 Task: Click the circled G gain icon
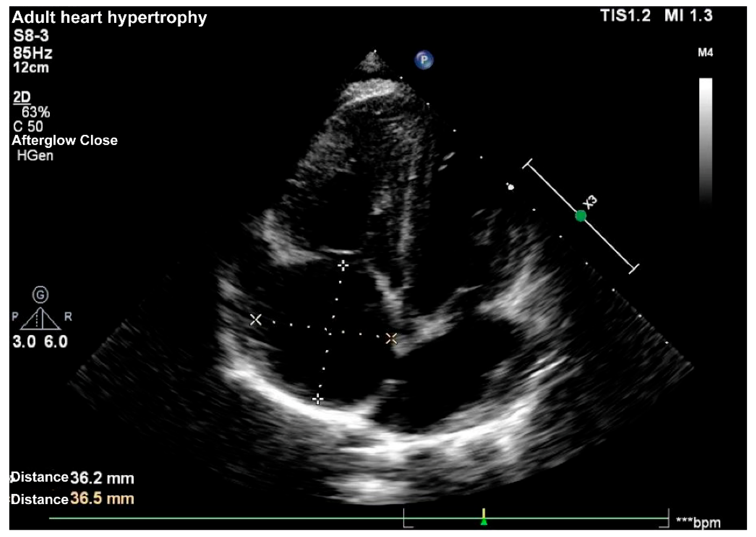[40, 294]
